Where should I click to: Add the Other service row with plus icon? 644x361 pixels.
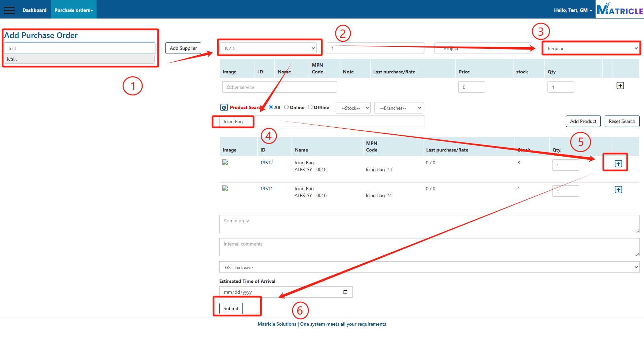click(620, 86)
